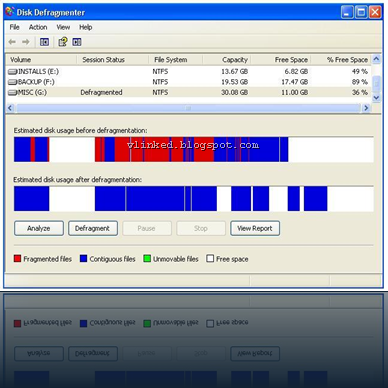Open the View menu
The height and width of the screenshot is (388, 388).
tap(63, 27)
